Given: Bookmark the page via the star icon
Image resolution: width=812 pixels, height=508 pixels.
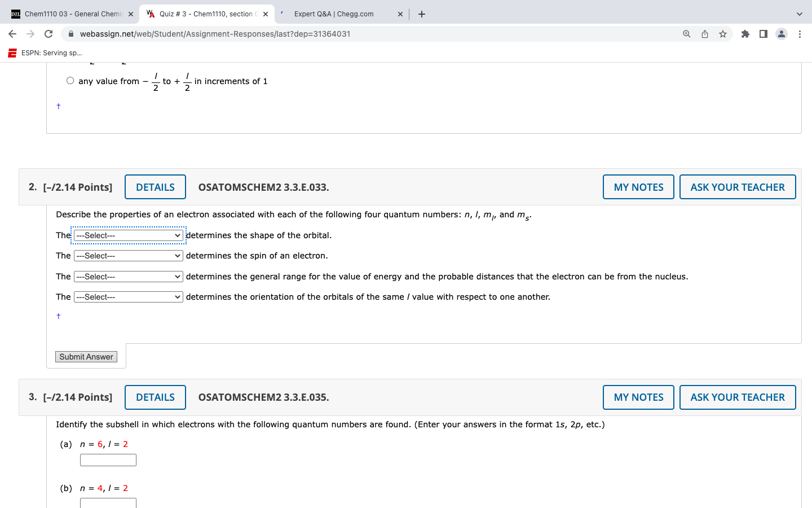Looking at the screenshot, I should pyautogui.click(x=722, y=34).
